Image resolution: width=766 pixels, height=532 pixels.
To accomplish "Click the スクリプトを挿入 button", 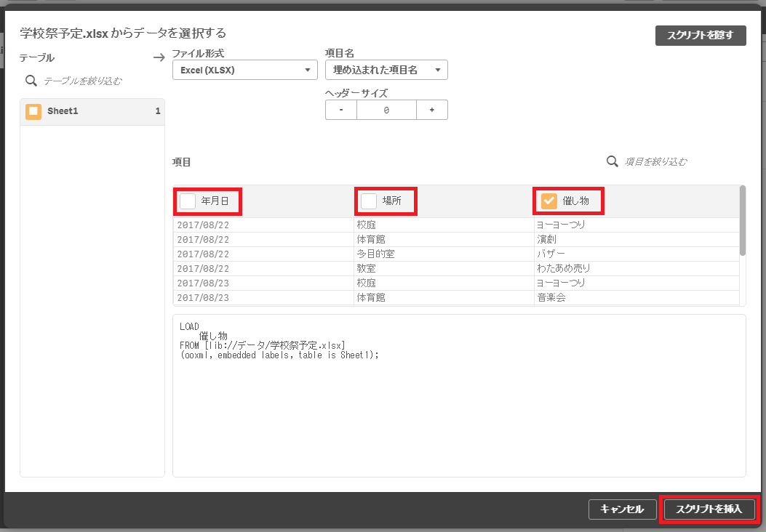I will 709,509.
